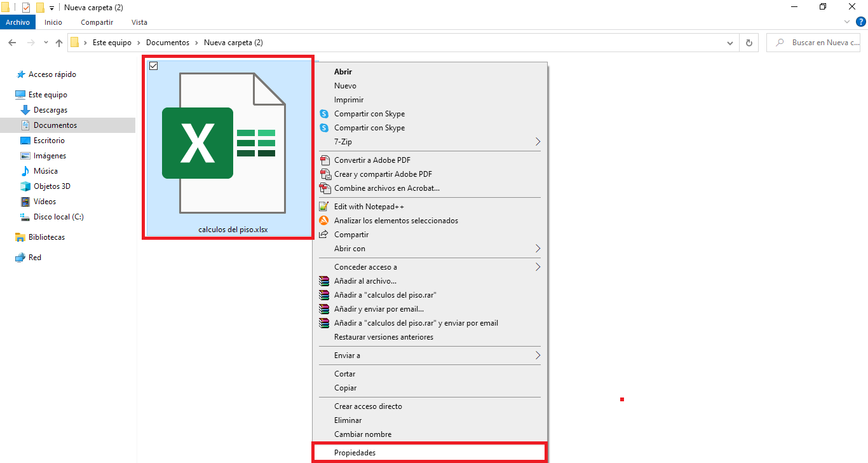Choose Cortar in the context menu
This screenshot has height=463, width=868.
coord(430,374)
